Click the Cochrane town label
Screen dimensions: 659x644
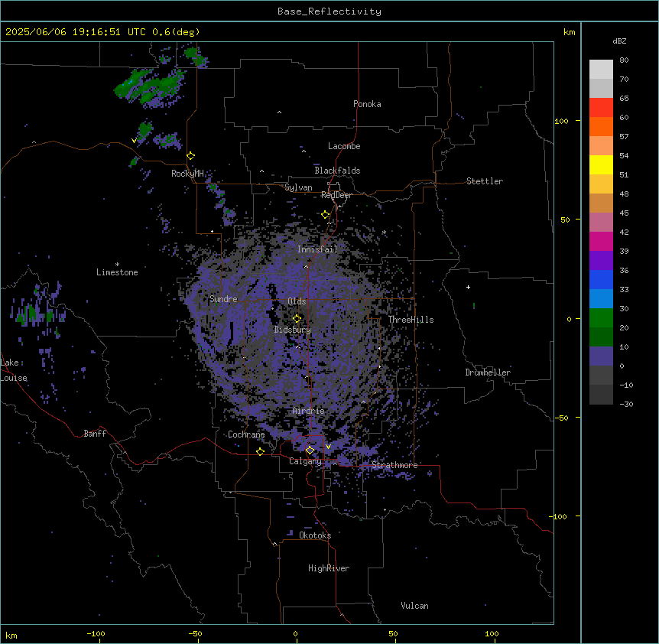[246, 434]
